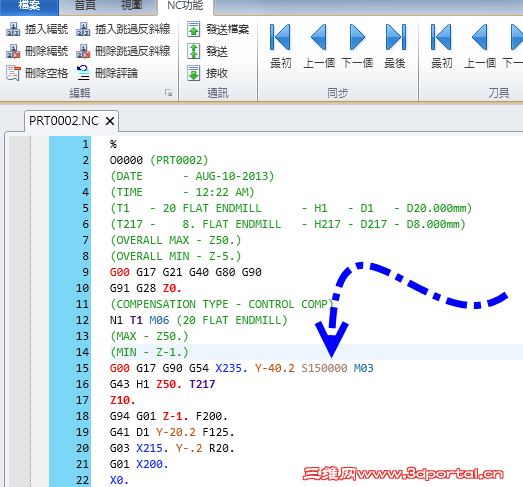Click the 刪除空格 label text
This screenshot has width=523, height=487.
click(46, 73)
